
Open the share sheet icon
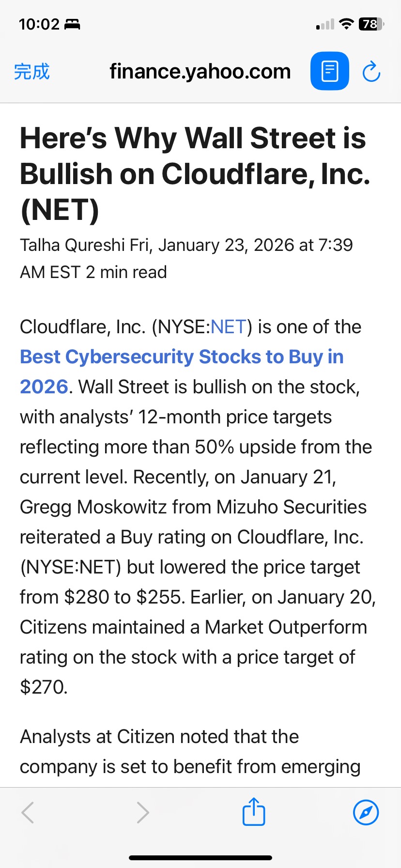click(x=254, y=811)
